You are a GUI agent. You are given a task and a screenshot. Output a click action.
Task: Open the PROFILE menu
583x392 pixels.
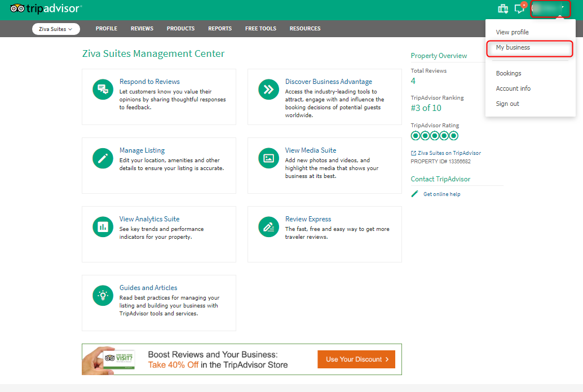click(107, 29)
